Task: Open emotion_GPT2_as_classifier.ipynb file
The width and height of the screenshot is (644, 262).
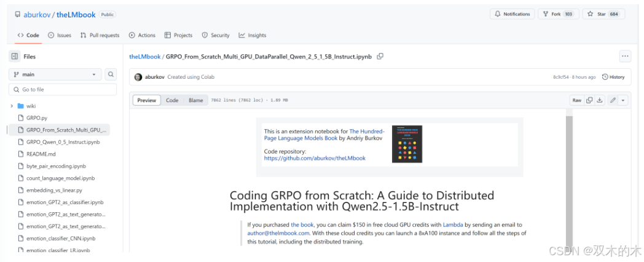Action: coord(65,202)
